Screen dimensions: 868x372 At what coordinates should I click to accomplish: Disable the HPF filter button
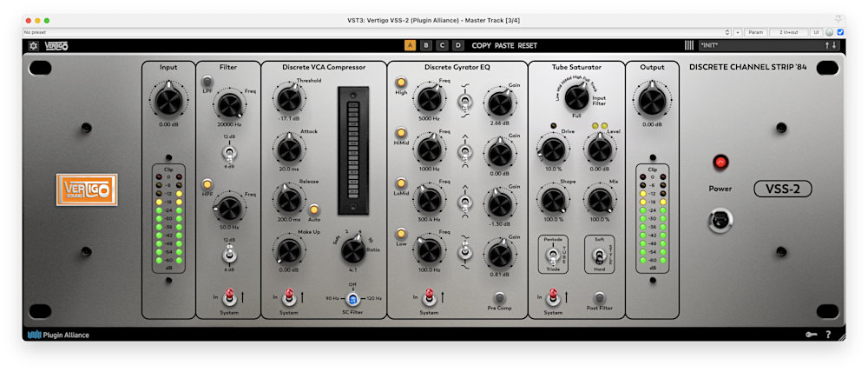(x=207, y=183)
